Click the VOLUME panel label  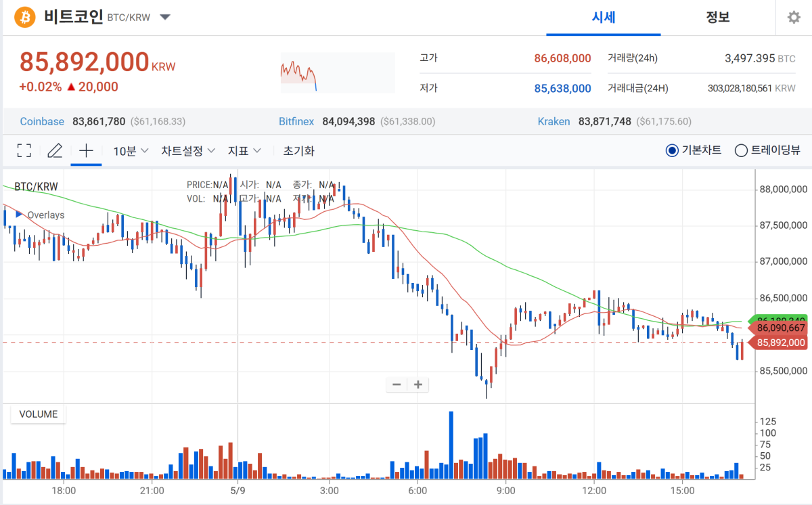[x=37, y=414]
